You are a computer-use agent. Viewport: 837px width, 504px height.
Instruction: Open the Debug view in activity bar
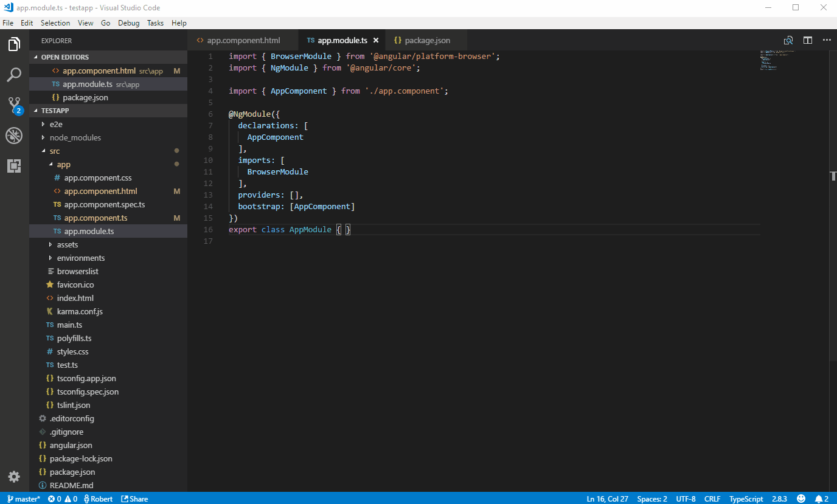(14, 136)
